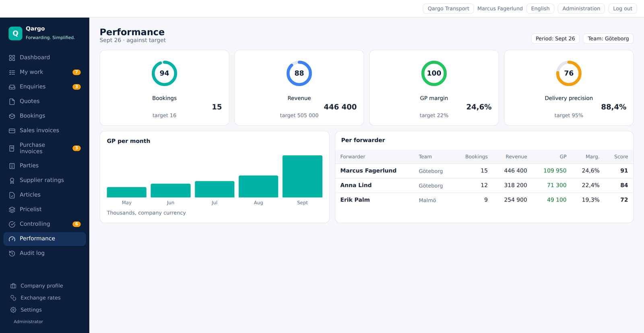Click the Articles file icon
Viewport: 644px width, 333px height.
12,195
